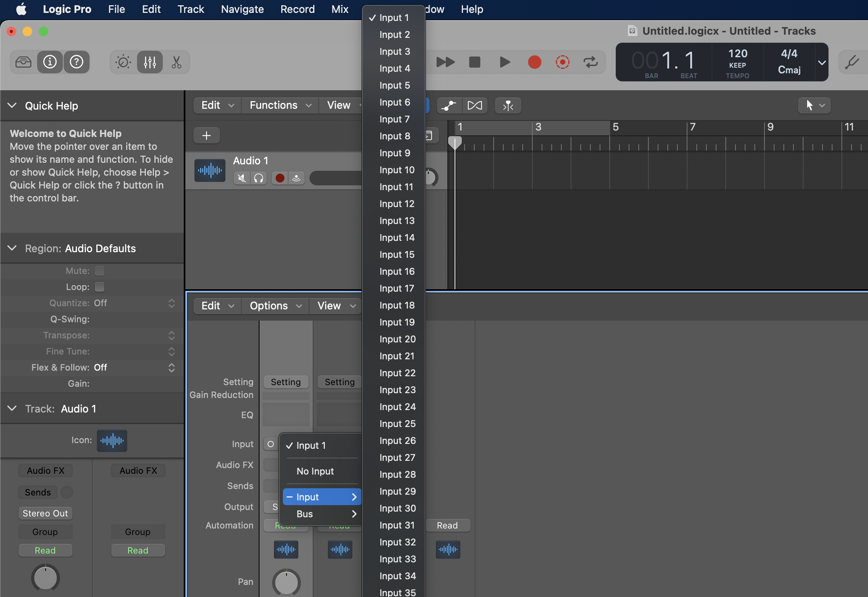This screenshot has width=868, height=597.
Task: Click the Stereo Out output button
Action: 45,514
